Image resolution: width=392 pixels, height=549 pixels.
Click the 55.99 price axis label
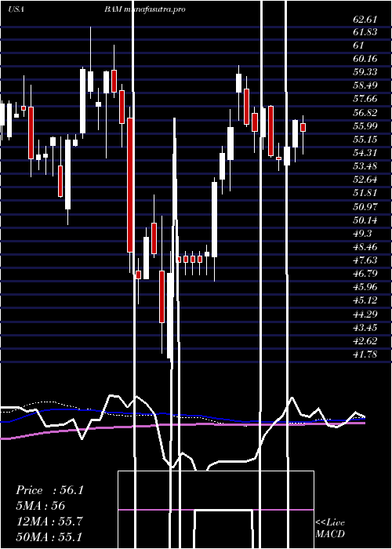365,126
